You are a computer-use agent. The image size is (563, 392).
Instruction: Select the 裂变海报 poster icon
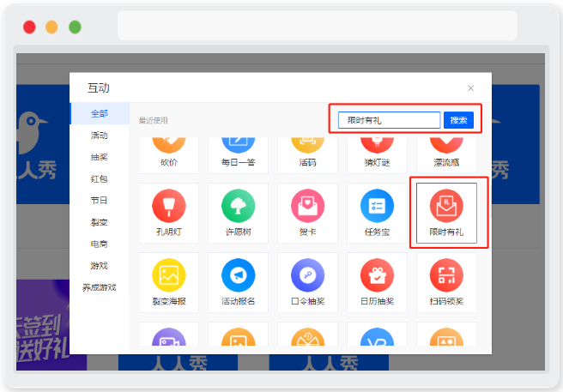click(x=169, y=275)
